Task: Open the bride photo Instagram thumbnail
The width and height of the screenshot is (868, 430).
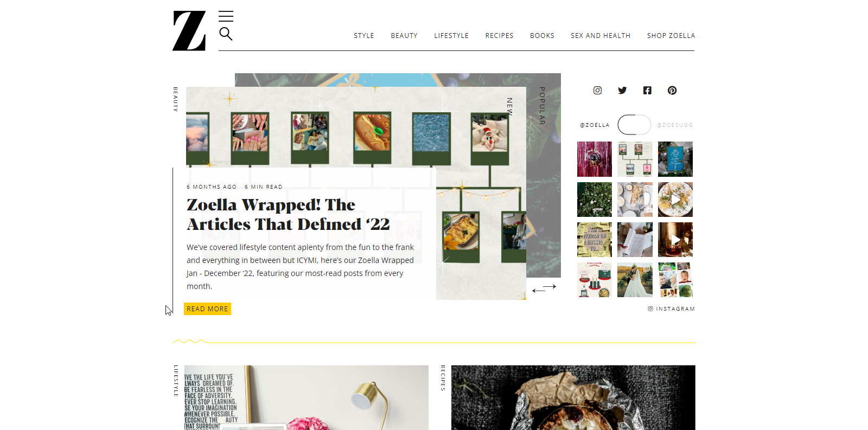Action: click(635, 280)
